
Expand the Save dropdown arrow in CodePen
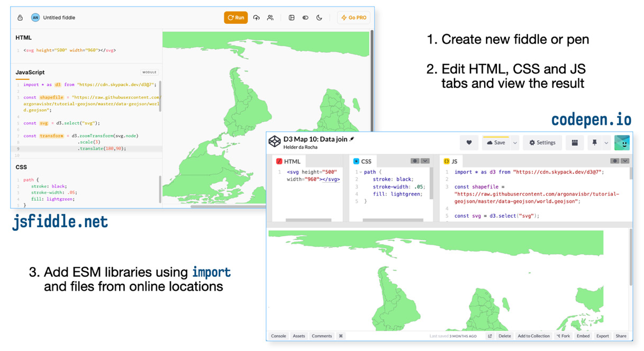[515, 142]
